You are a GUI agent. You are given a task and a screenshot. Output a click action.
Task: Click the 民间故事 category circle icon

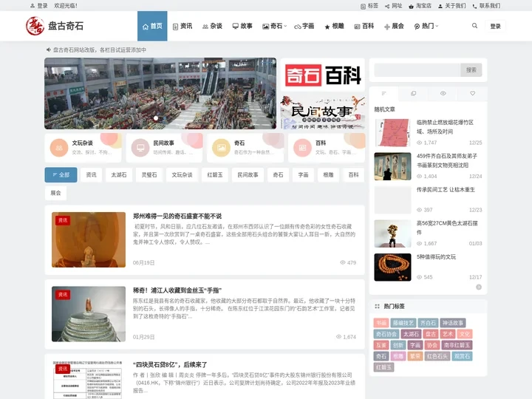140,148
